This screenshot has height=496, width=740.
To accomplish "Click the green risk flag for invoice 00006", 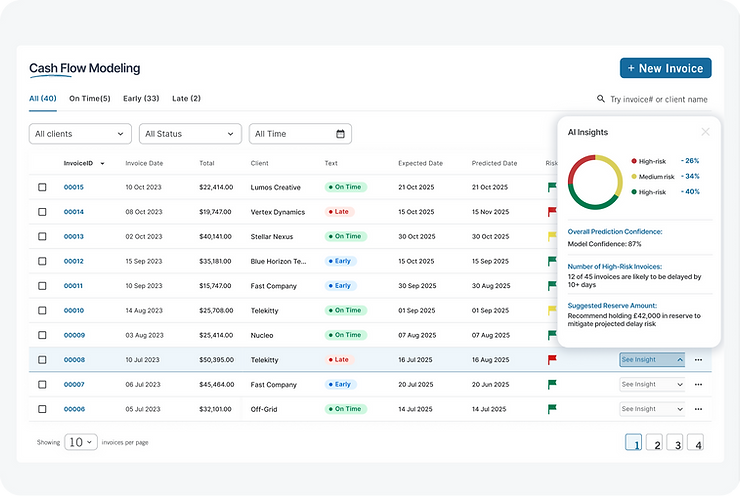I will (552, 409).
